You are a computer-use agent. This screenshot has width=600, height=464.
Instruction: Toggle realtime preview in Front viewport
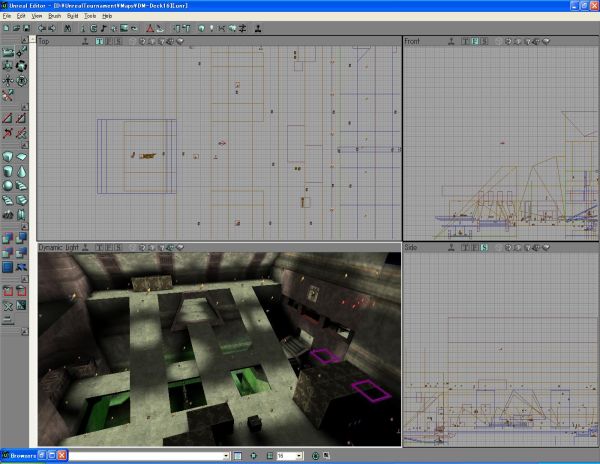(451, 41)
